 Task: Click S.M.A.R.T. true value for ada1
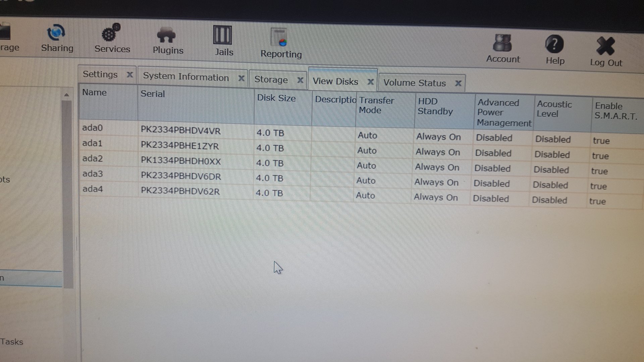coord(600,156)
